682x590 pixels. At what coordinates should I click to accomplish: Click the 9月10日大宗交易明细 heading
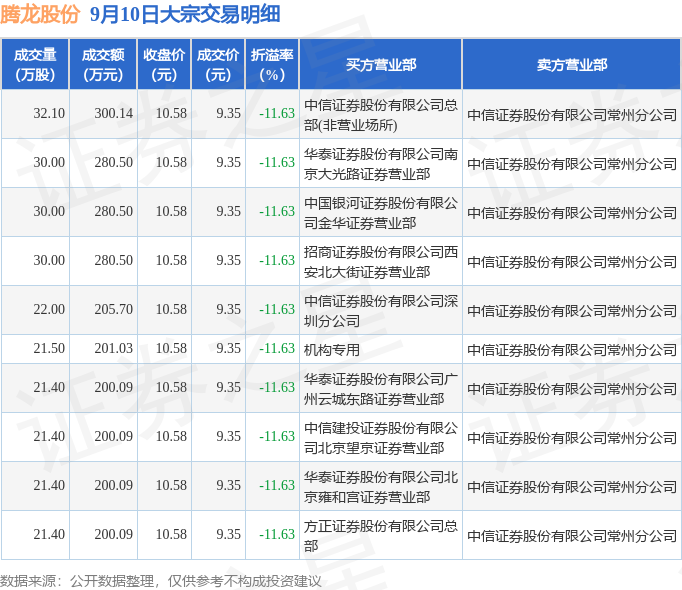coord(185,14)
